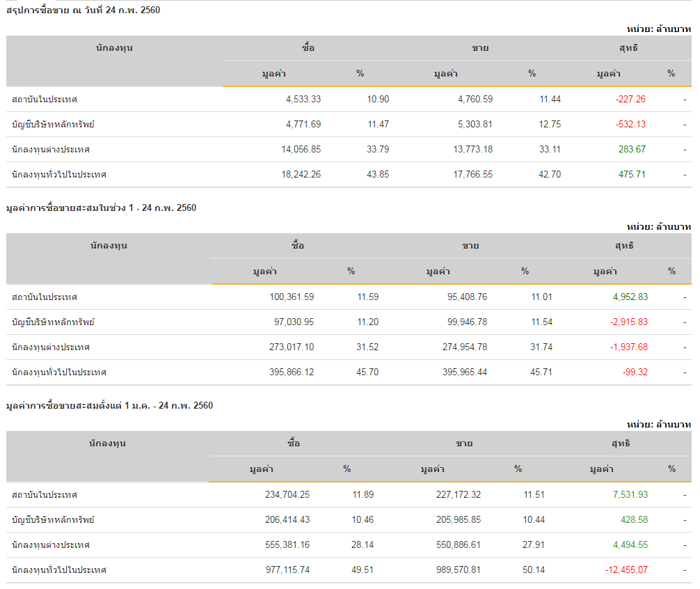Click the net value 475.71

[x=632, y=175]
